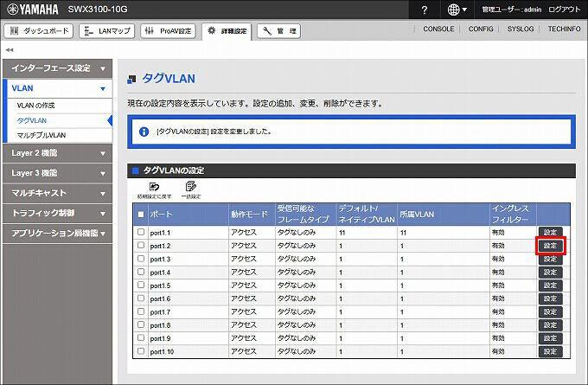Collapse the sidebar with double-arrow icon
This screenshot has width=588, height=385.
(9, 49)
